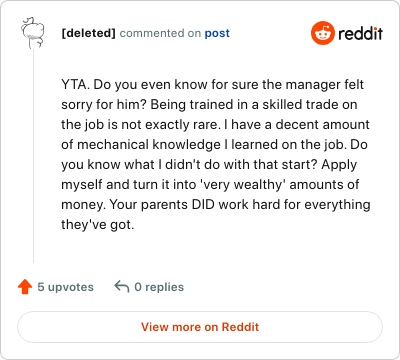Click the capitalized word 'DID' in comment

[x=203, y=204]
